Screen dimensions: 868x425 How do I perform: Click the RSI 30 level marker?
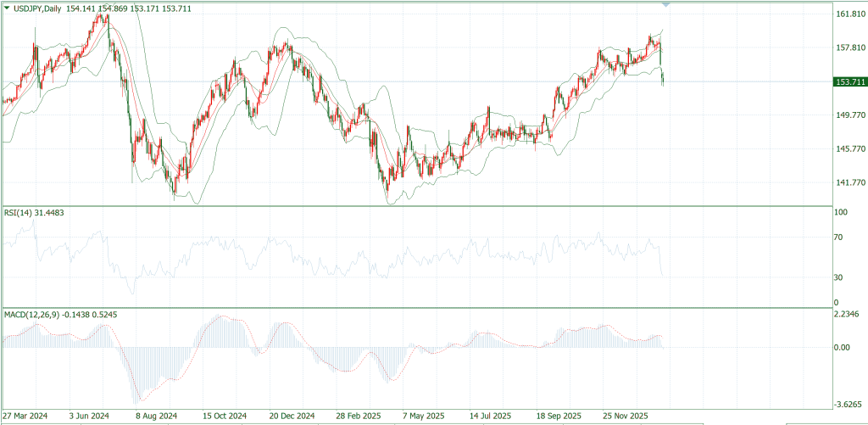(x=838, y=277)
